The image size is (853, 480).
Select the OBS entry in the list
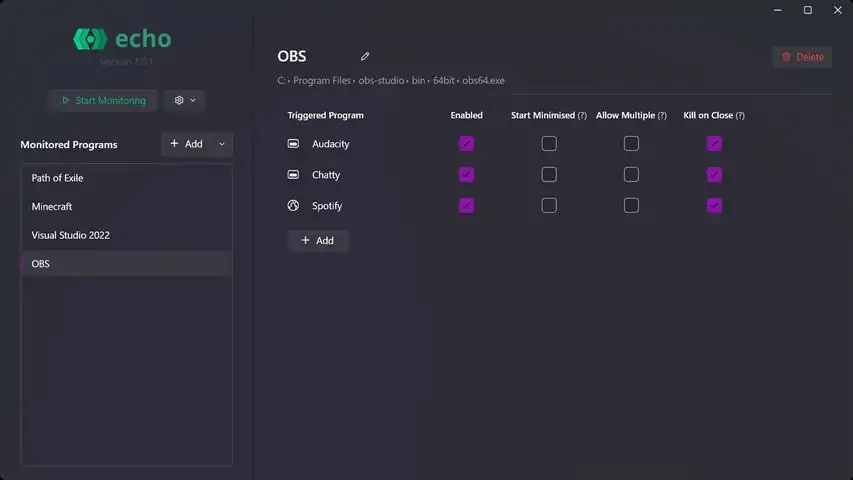click(x=127, y=264)
